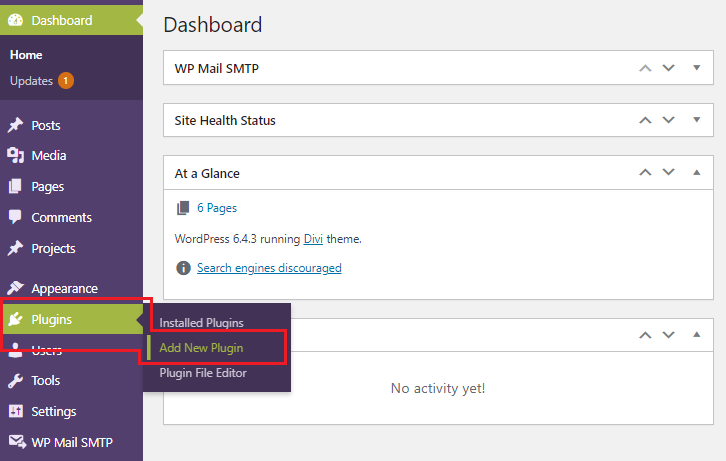This screenshot has height=461, width=726.
Task: Click the Media library icon
Action: (15, 156)
